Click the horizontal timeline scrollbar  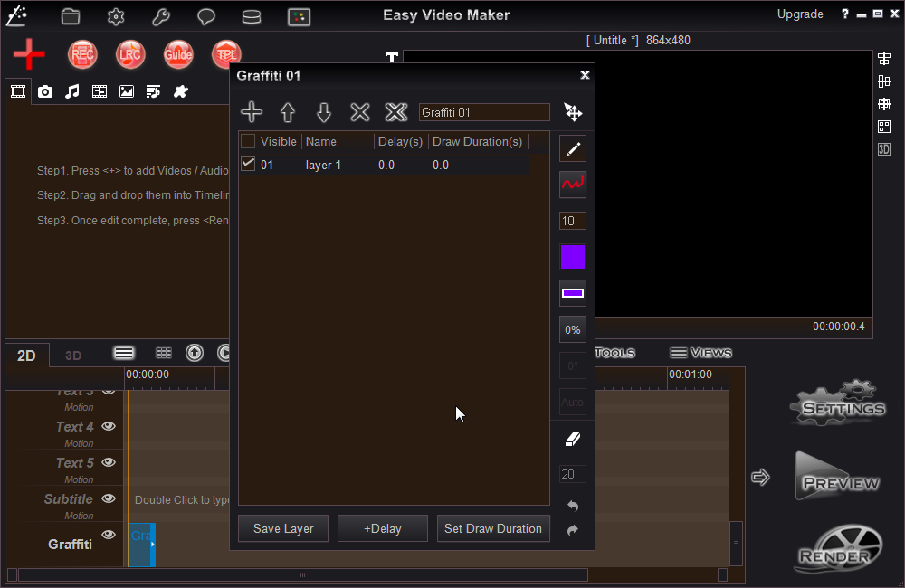pyautogui.click(x=303, y=574)
